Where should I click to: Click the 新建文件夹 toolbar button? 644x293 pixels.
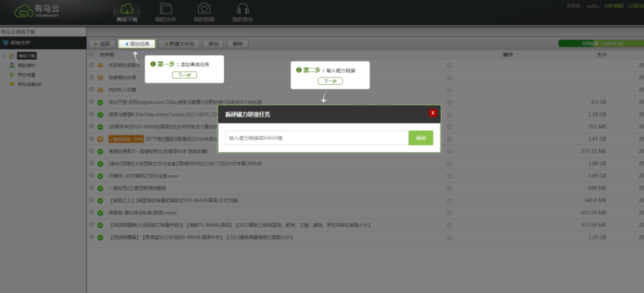pyautogui.click(x=179, y=43)
